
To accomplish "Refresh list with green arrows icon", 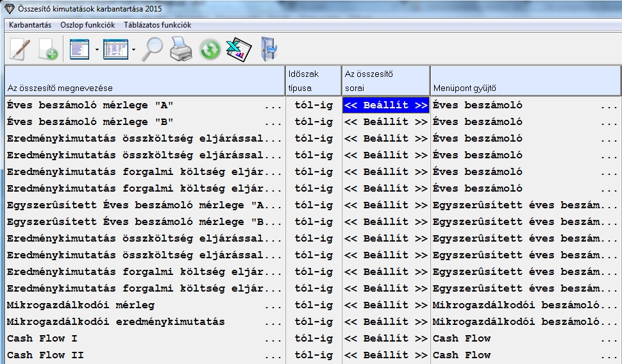I will (x=210, y=49).
